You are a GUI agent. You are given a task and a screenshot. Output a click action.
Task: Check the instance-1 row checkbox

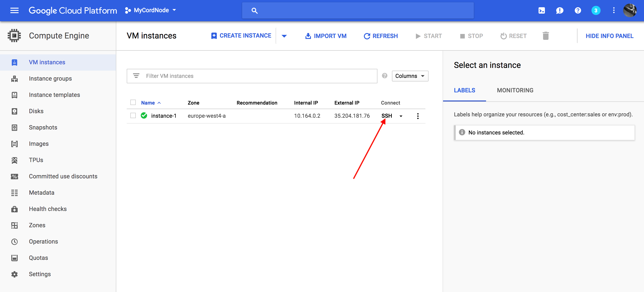pyautogui.click(x=133, y=115)
